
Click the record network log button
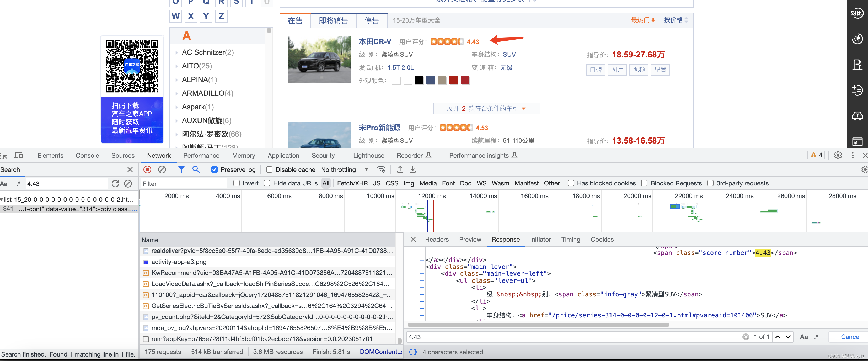pos(147,169)
